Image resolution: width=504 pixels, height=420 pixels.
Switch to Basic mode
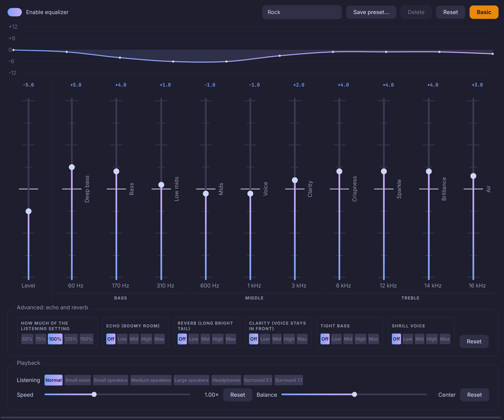484,12
